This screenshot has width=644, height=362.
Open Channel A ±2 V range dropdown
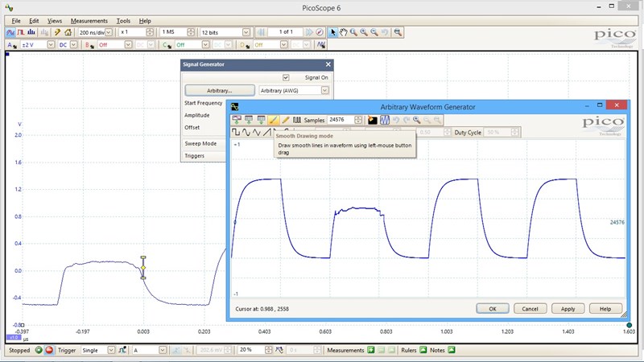coord(51,45)
